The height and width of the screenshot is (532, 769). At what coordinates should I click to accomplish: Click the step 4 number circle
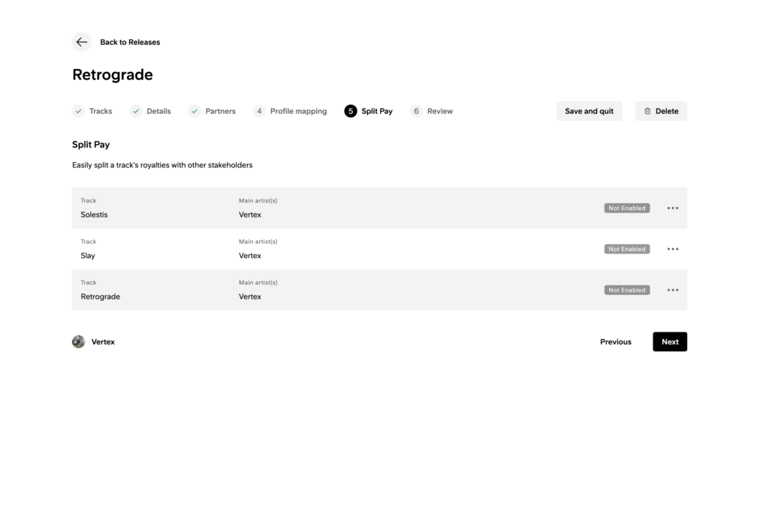(259, 111)
